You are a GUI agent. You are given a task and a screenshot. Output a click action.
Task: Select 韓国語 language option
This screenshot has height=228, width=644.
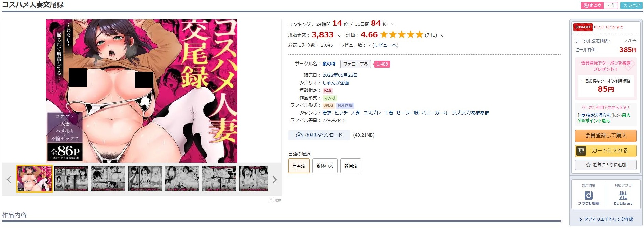tap(351, 166)
